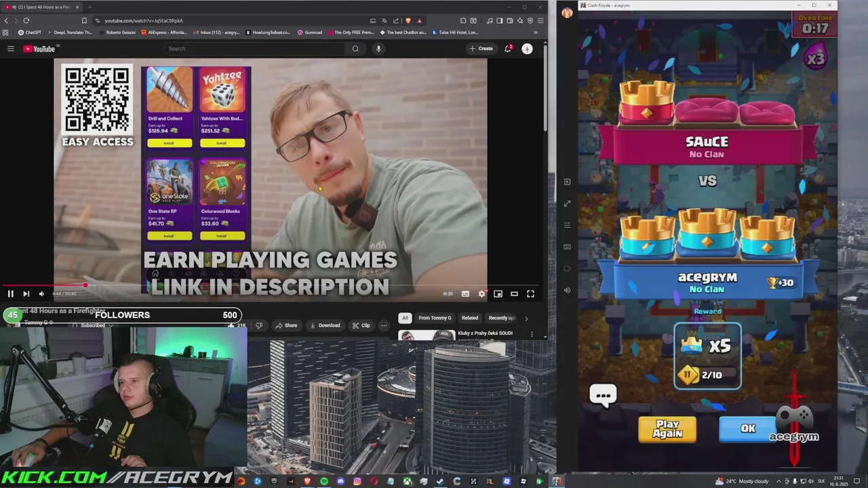Pause the YouTube video
Image resolution: width=868 pixels, height=488 pixels.
[x=10, y=293]
